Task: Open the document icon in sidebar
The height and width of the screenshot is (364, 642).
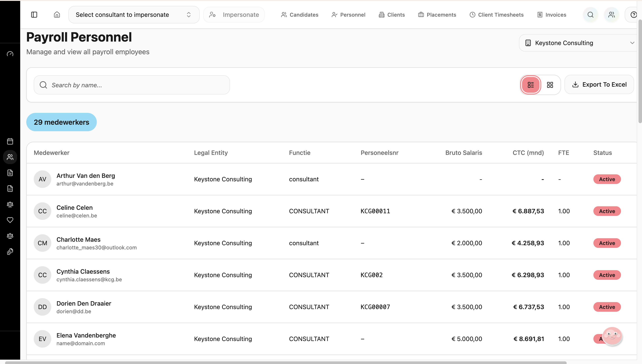Action: 10,173
